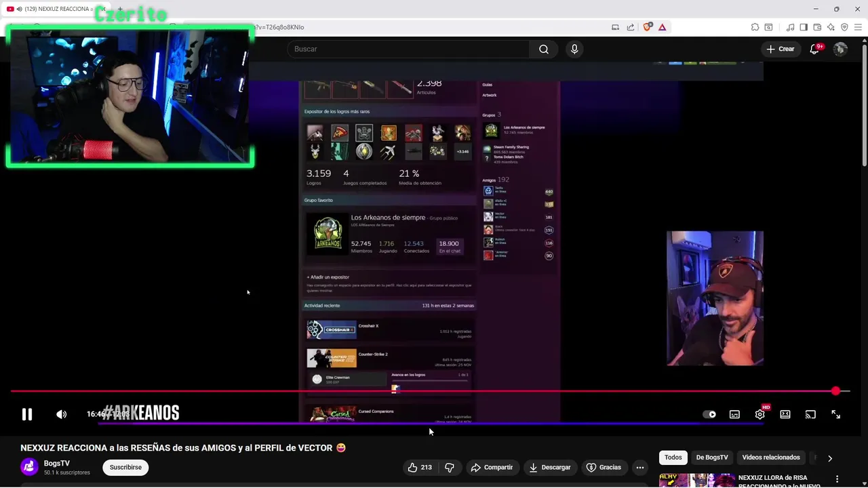Open the account avatar menu
This screenshot has width=868, height=488.
coord(840,49)
